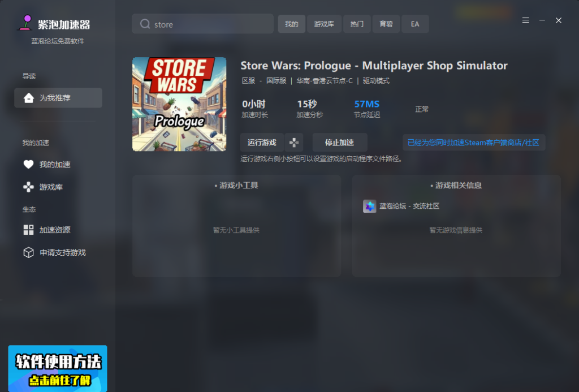Click the 0小时 acceleration duration value
Viewport: 579px width, 392px height.
click(x=254, y=104)
